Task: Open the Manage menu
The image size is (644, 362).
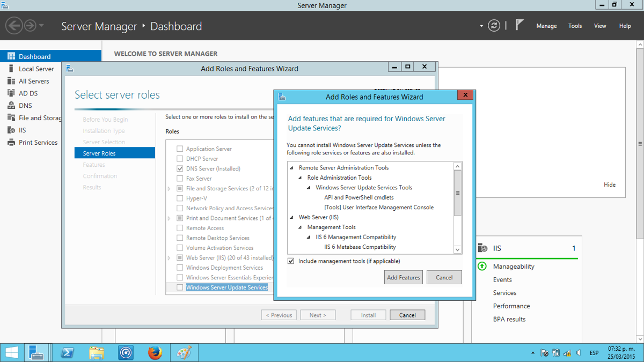Action: coord(546,26)
